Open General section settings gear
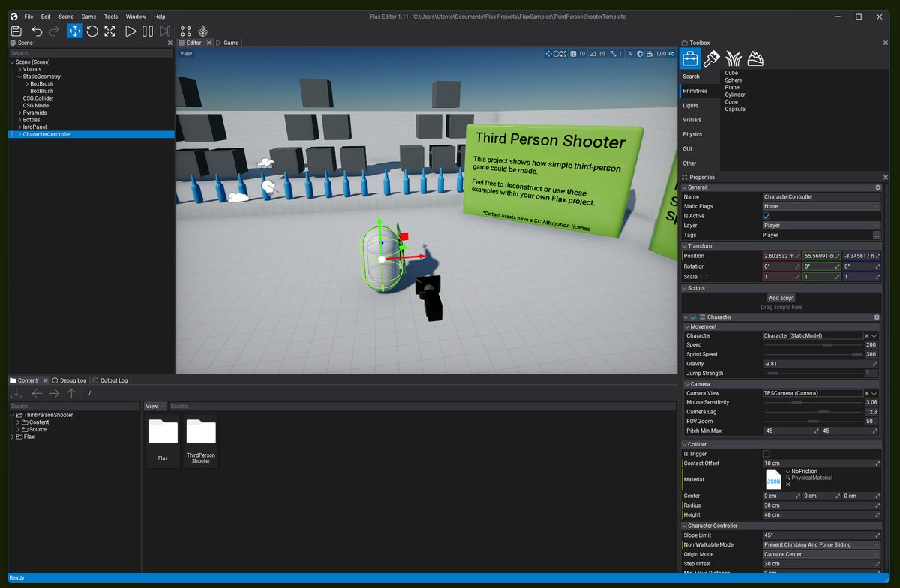The image size is (900, 588). click(878, 187)
